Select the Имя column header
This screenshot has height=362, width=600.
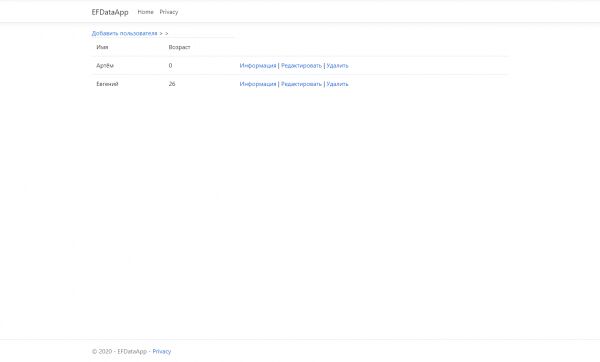[x=102, y=47]
